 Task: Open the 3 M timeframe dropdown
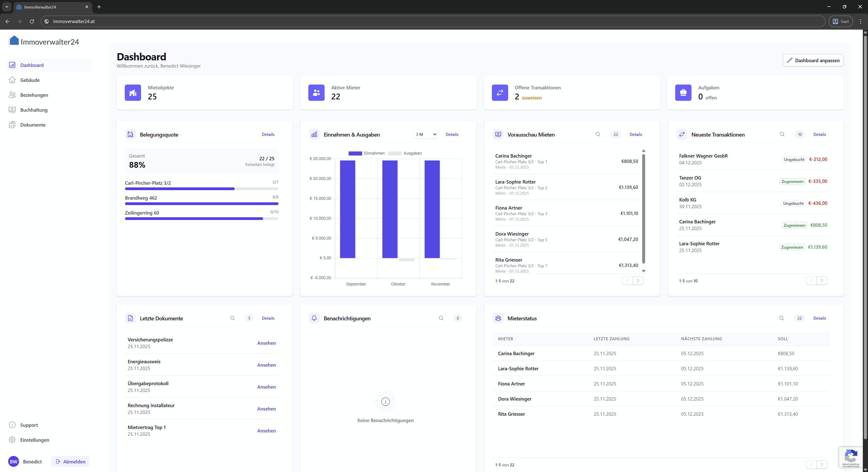click(425, 134)
